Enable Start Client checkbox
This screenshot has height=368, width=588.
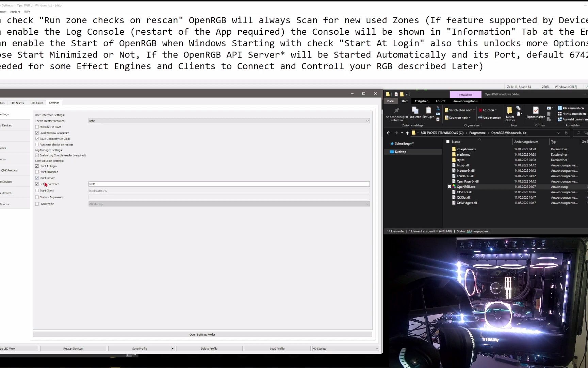(x=37, y=191)
